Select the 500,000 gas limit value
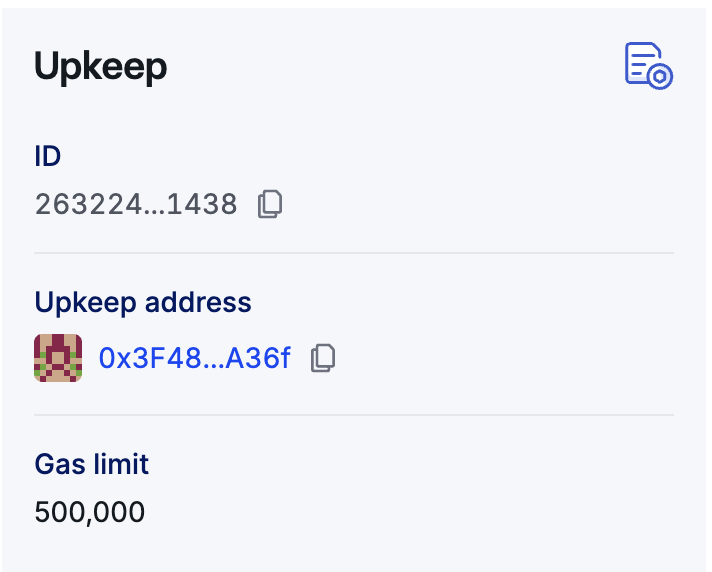Viewport: 712px width, 572px height. [x=90, y=513]
